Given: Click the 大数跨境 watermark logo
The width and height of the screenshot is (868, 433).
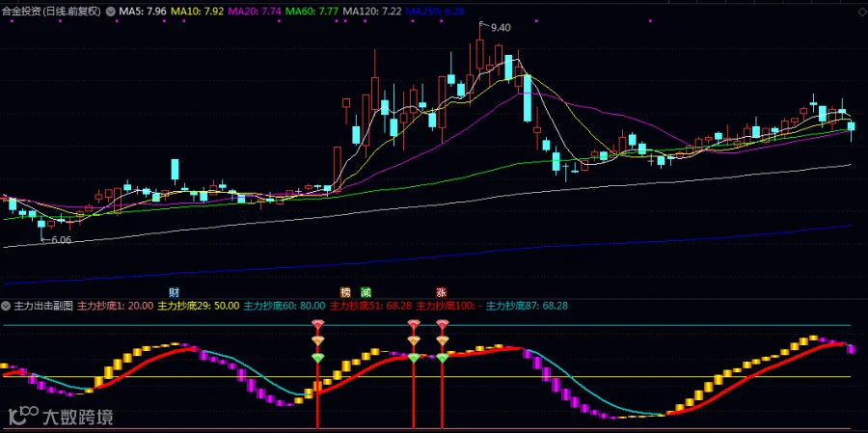Looking at the screenshot, I should tap(59, 416).
